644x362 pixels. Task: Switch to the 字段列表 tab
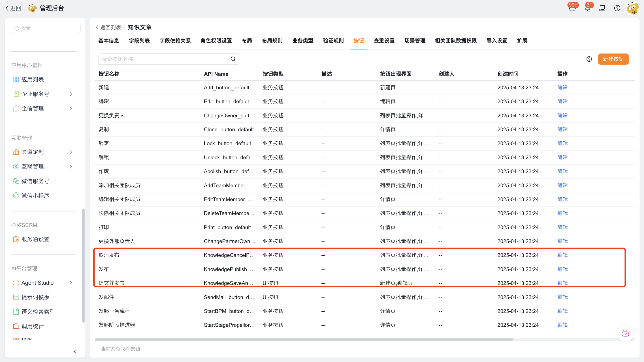[139, 41]
